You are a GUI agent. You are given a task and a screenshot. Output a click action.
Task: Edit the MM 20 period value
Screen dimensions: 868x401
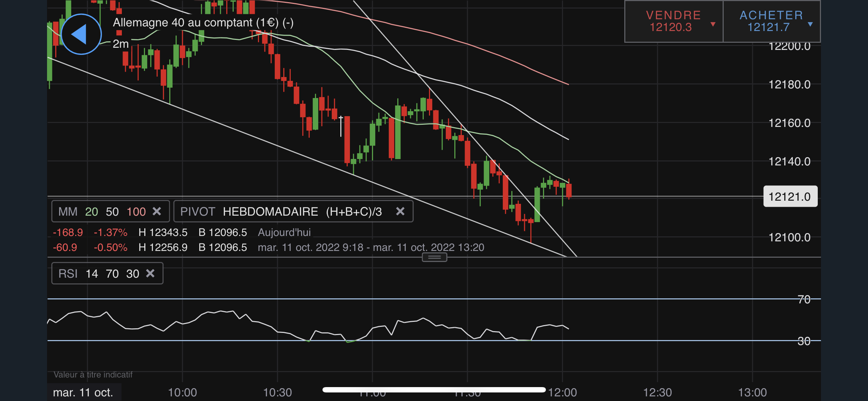[x=92, y=212]
